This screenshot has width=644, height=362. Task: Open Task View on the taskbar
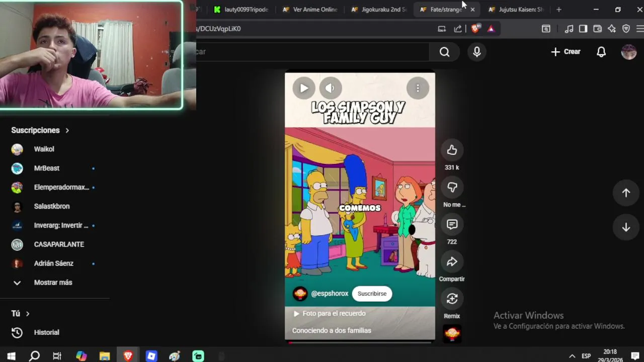57,356
